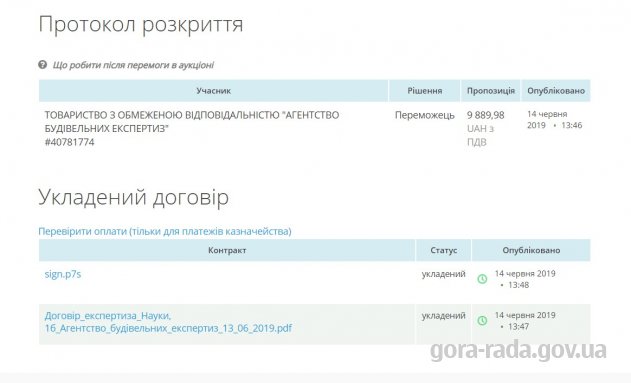Click the 'Пропозиція' column header
The height and width of the screenshot is (383, 631).
pos(491,91)
